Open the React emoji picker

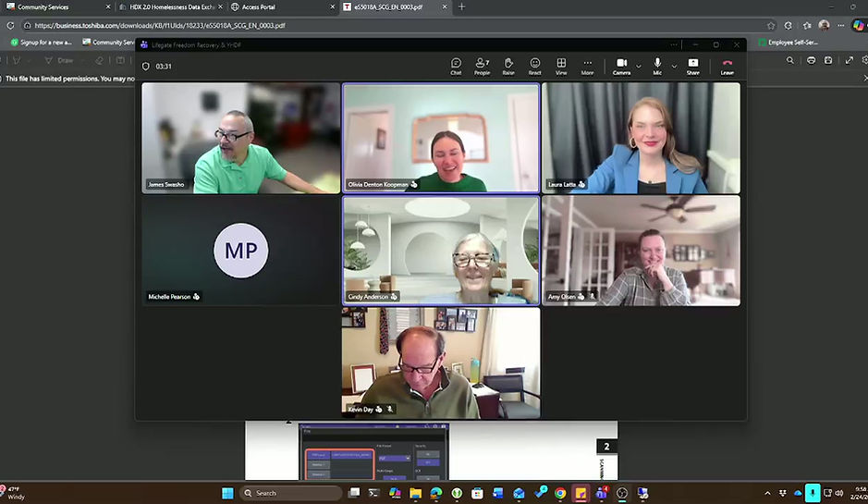pos(534,66)
